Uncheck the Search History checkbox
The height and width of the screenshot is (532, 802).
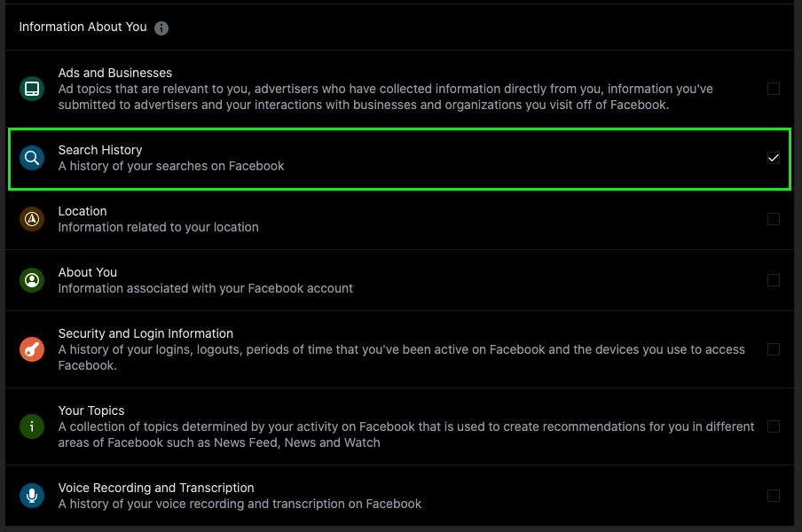pos(774,158)
